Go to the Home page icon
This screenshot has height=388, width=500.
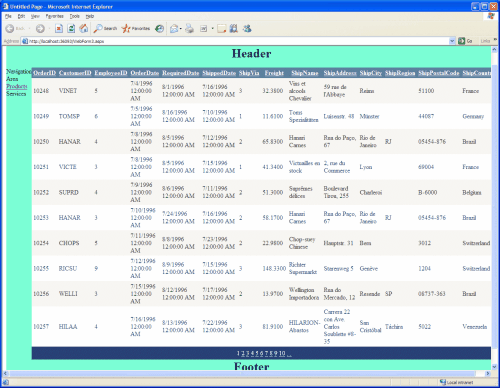83,29
